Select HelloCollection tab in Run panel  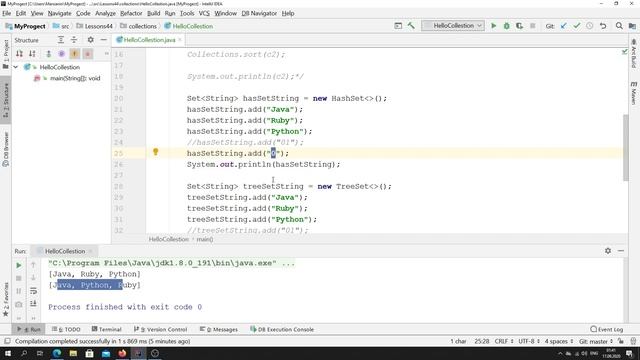65,251
